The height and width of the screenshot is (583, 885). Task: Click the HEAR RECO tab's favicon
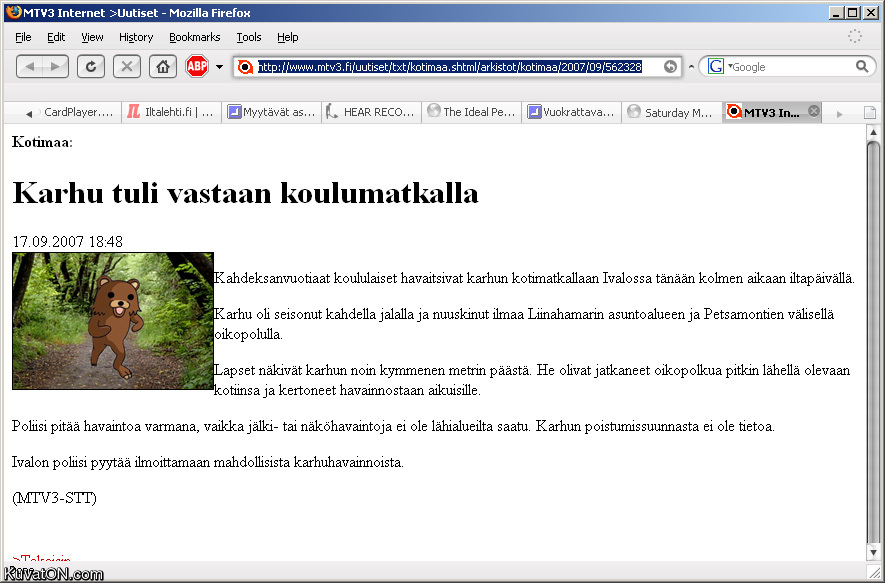point(333,112)
